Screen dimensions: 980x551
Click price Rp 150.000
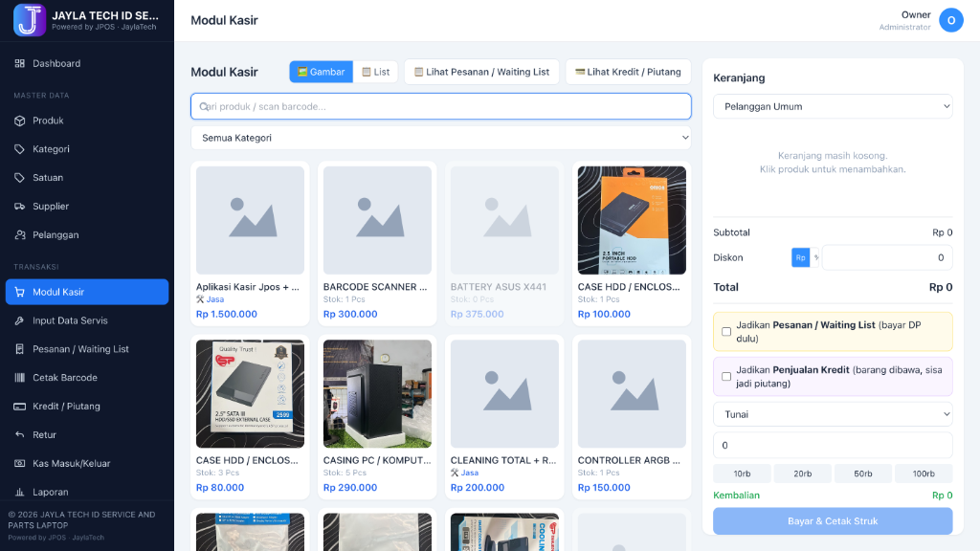604,488
